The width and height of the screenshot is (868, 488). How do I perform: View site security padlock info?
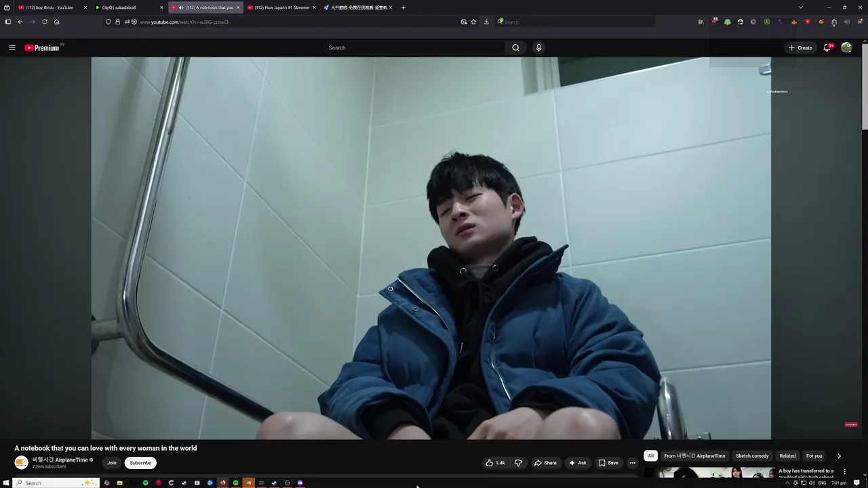tap(117, 22)
